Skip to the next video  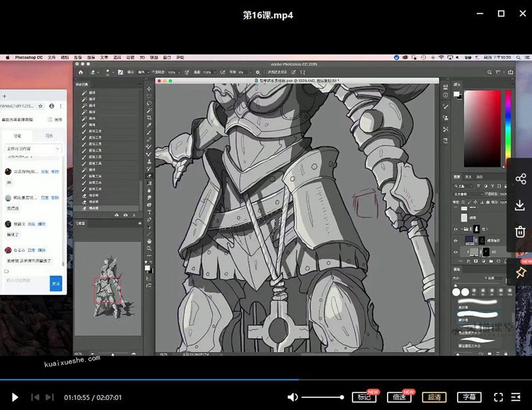pos(49,397)
